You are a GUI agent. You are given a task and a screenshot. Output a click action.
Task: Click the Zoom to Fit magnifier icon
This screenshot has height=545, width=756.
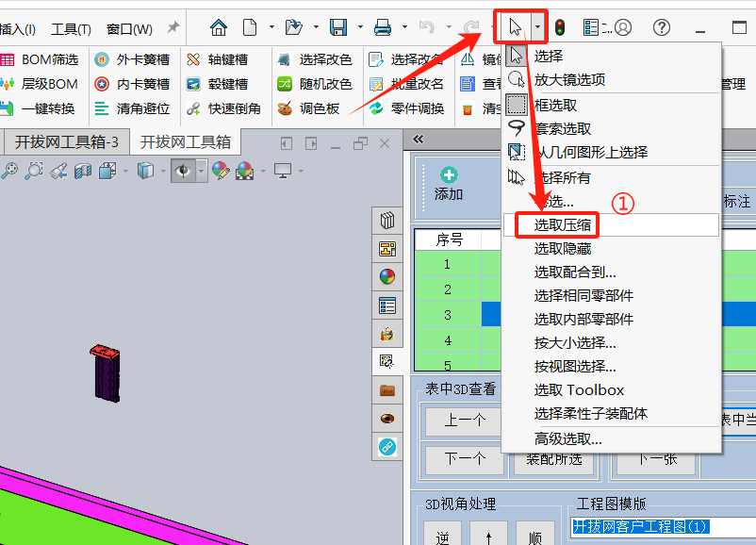pos(9,171)
